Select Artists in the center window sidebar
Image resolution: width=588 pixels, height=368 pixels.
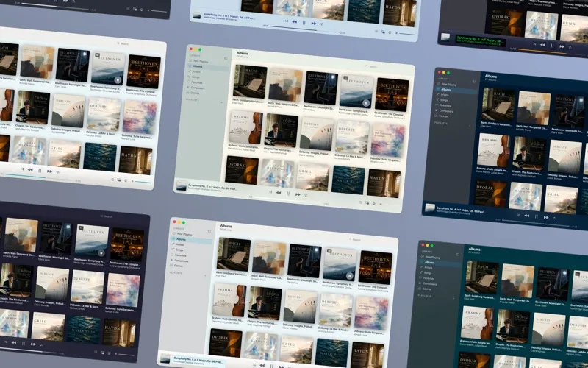tap(196, 71)
